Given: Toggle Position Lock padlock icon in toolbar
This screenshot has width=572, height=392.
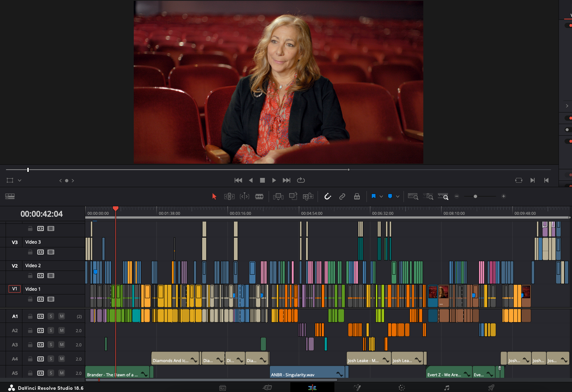Looking at the screenshot, I should coord(357,197).
